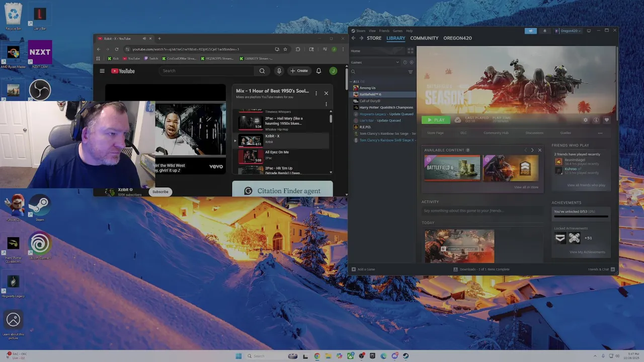
Task: Bookmark this page with Chrome star icon
Action: point(285,49)
